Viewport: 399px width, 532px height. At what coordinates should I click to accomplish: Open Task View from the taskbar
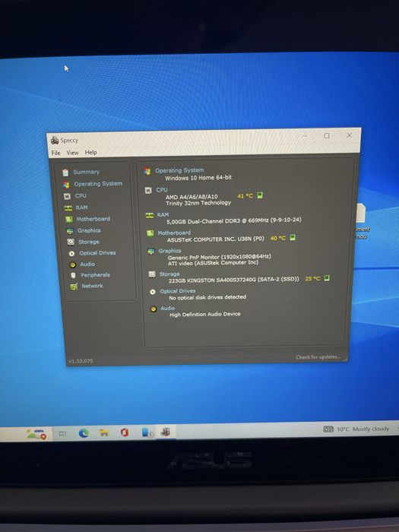pyautogui.click(x=63, y=433)
